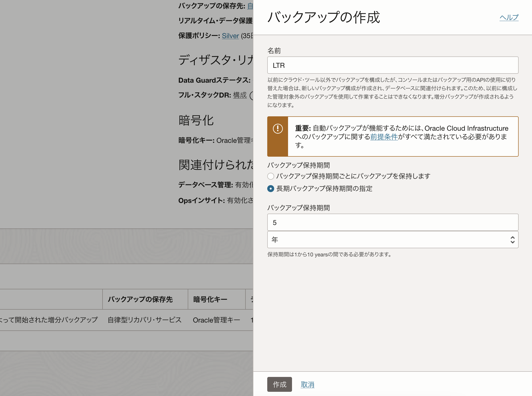Click the 暗号化キー column header

pos(210,299)
